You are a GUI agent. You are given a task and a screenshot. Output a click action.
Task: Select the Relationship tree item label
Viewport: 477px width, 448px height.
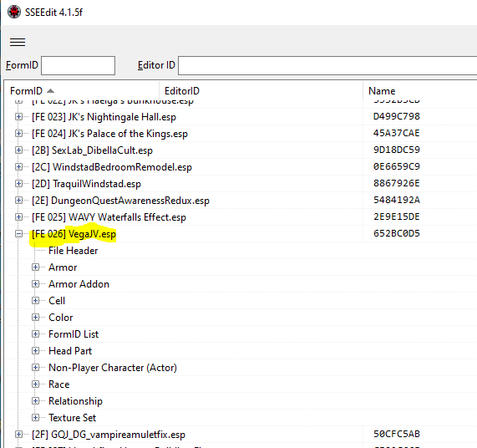click(x=75, y=401)
